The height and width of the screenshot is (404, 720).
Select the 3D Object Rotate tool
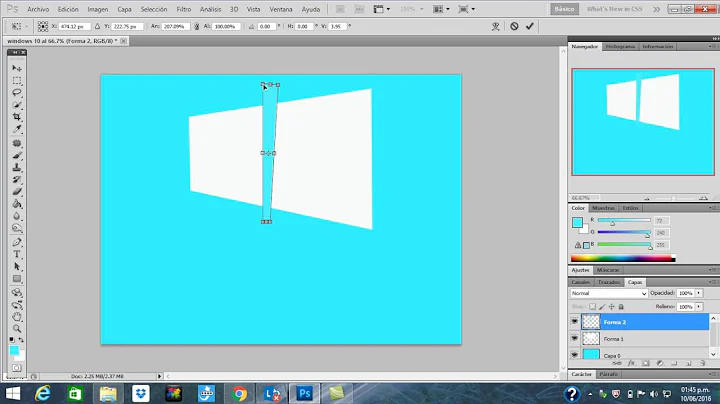click(17, 292)
